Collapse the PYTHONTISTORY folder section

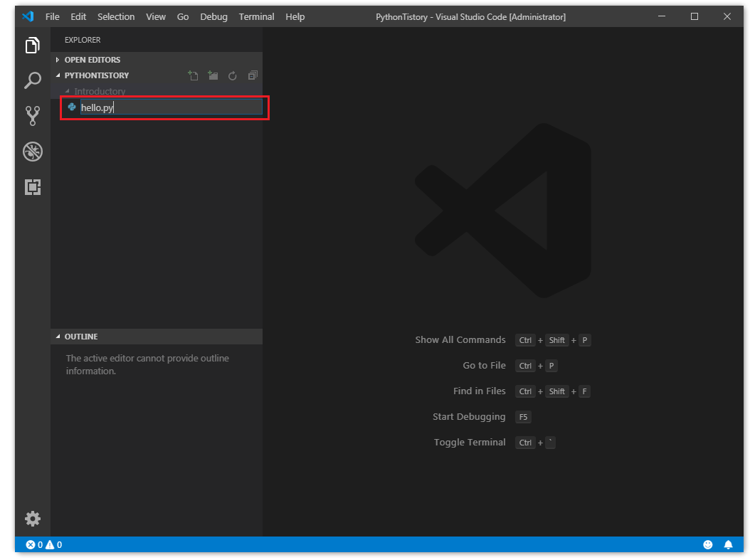(96, 75)
